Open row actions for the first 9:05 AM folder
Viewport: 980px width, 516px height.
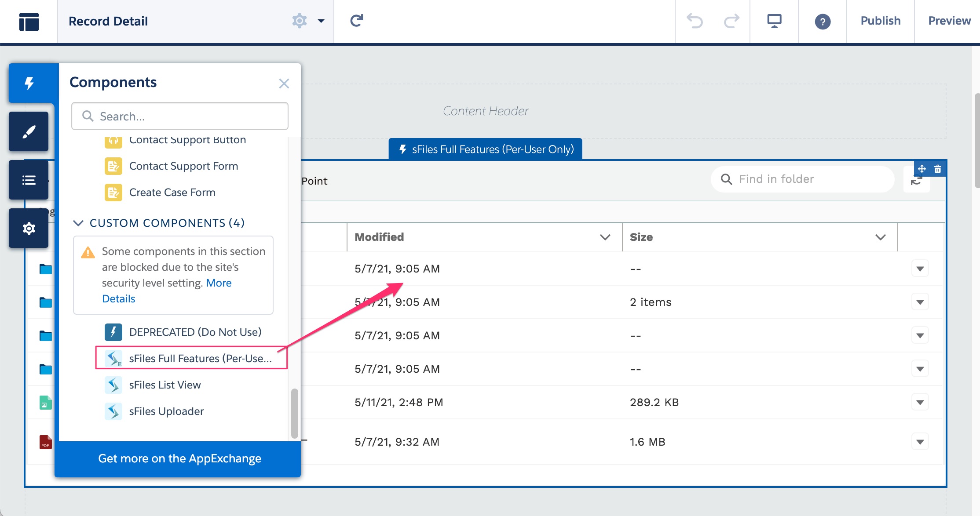[920, 269]
